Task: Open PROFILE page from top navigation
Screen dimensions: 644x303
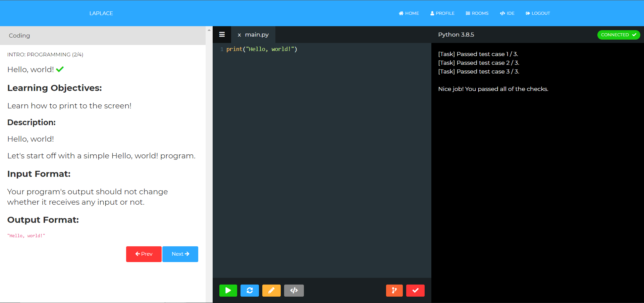Action: 442,13
